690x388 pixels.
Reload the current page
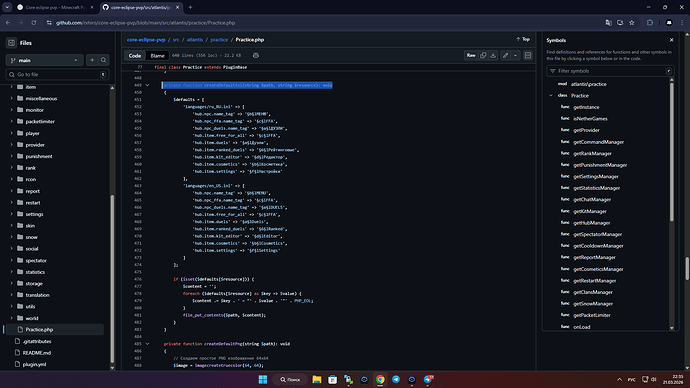pyautogui.click(x=33, y=22)
